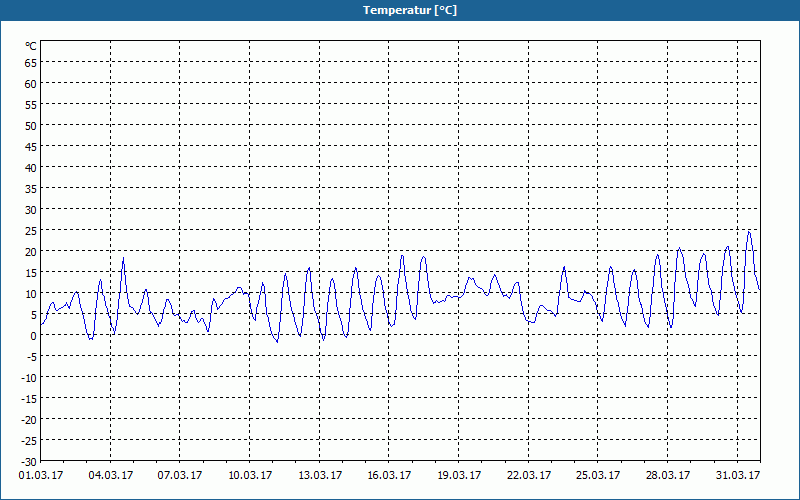Screen dimensions: 800x500
Task: Click the -20 y-axis label
Action: pyautogui.click(x=29, y=419)
